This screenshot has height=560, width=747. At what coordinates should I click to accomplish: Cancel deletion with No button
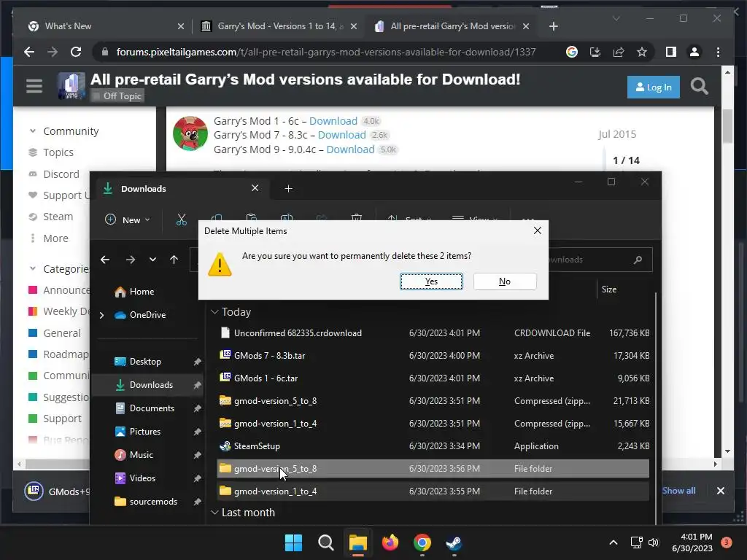click(x=505, y=281)
